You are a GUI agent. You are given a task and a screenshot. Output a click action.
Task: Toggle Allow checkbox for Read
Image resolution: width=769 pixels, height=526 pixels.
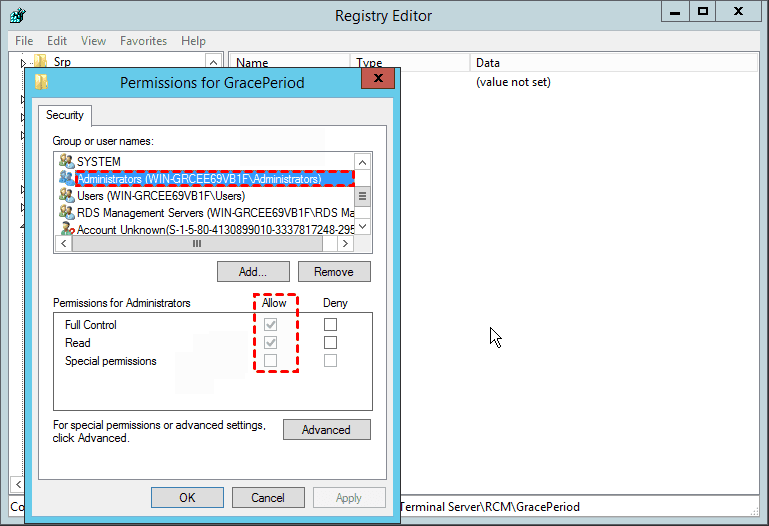(x=270, y=342)
